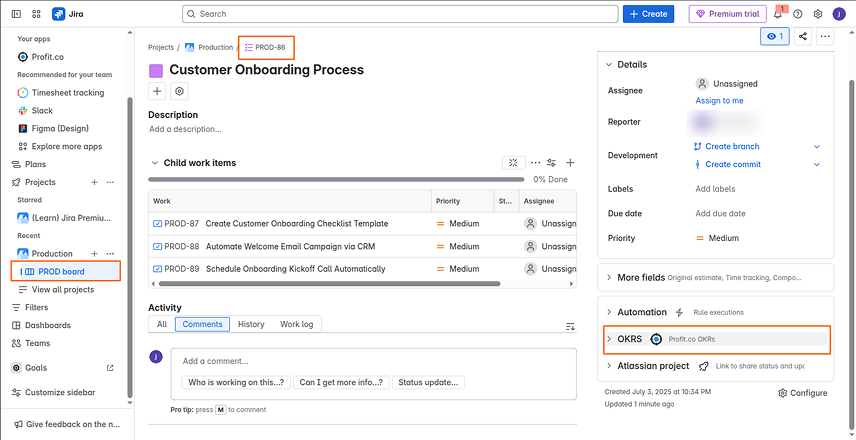Click PROD-86 breadcrumb link

coord(265,47)
